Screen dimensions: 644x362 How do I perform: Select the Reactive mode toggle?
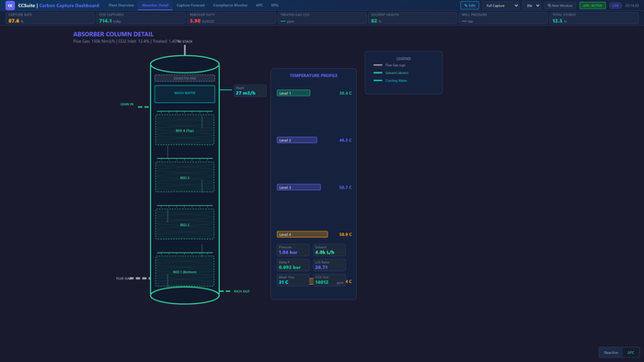coord(611,353)
